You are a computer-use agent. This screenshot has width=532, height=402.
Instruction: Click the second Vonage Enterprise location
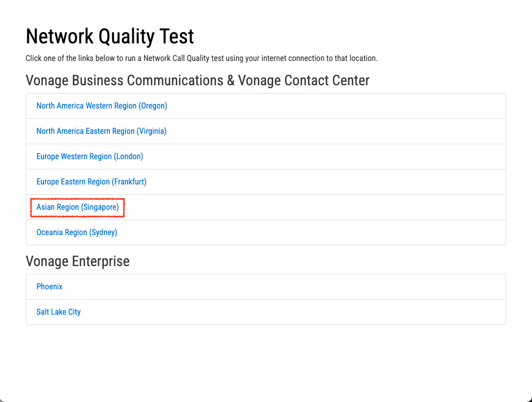[x=58, y=312]
